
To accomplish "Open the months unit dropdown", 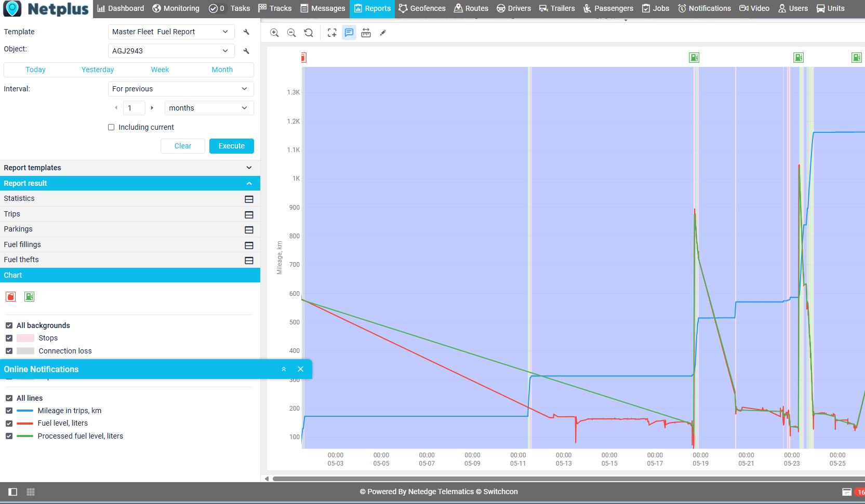I will click(209, 108).
